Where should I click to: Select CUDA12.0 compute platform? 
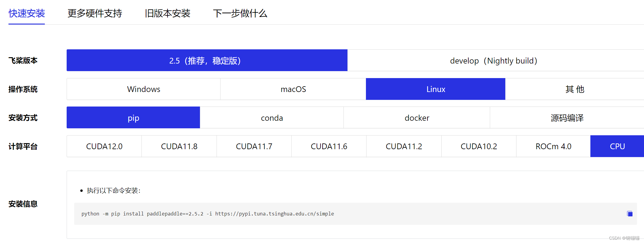coord(104,146)
